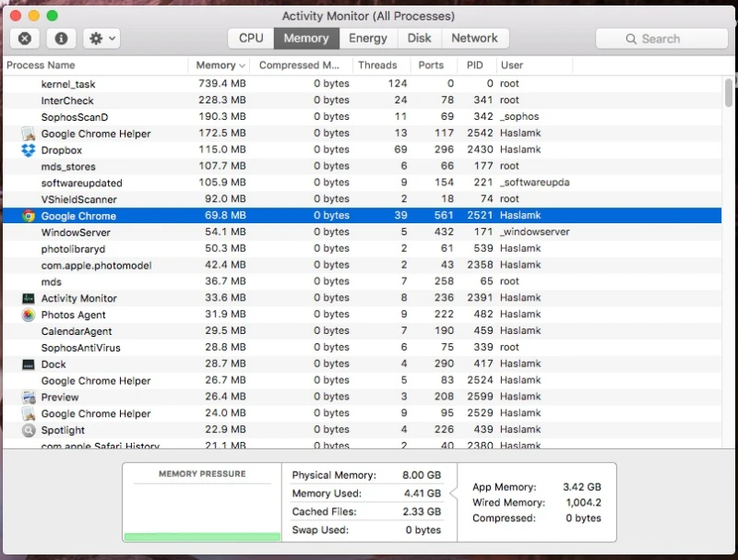Click the Physical Memory 8.00 GB value
The height and width of the screenshot is (560, 738).
coord(422,475)
